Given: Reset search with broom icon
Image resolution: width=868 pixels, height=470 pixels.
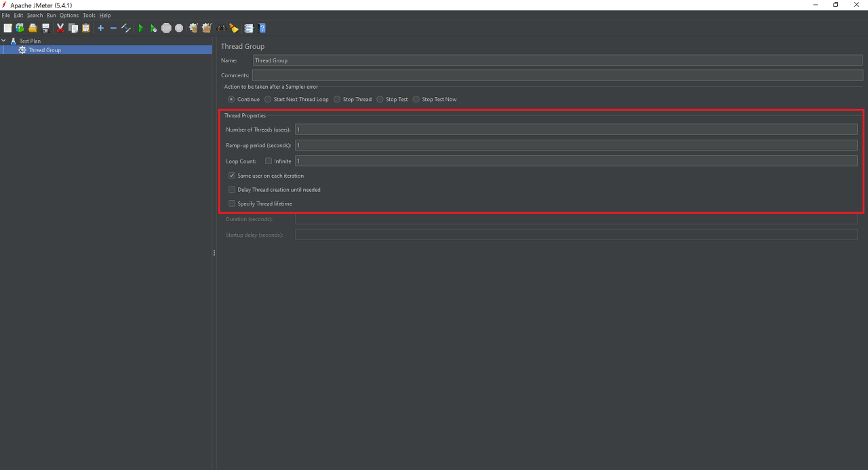Looking at the screenshot, I should pyautogui.click(x=234, y=28).
